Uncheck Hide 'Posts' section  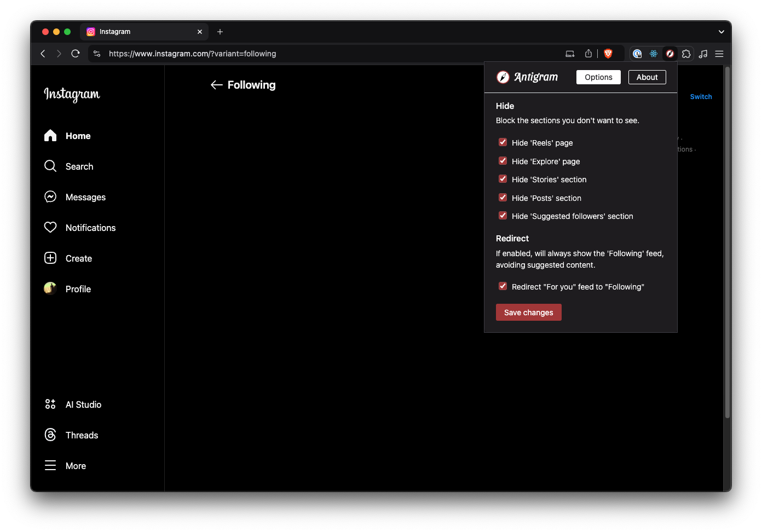pyautogui.click(x=503, y=198)
